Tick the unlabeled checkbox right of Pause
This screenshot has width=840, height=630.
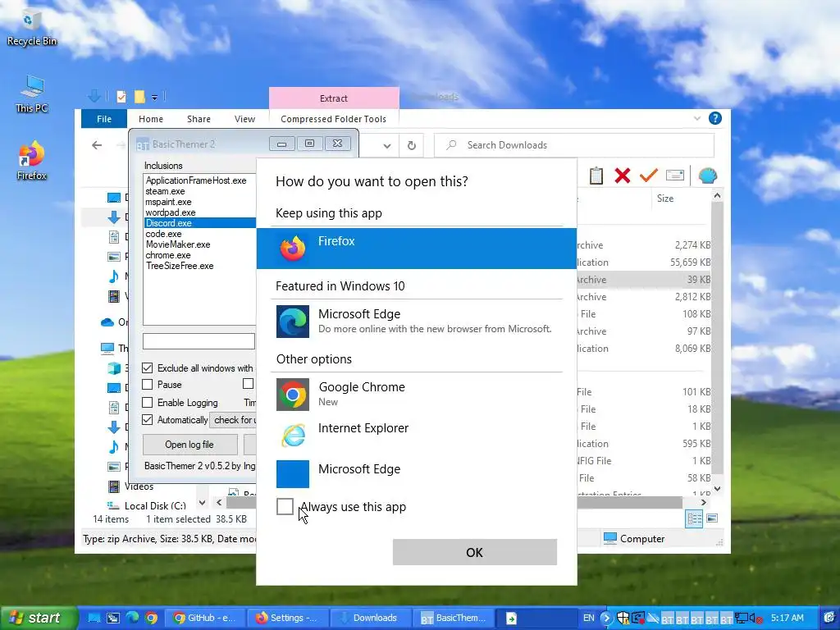point(248,384)
